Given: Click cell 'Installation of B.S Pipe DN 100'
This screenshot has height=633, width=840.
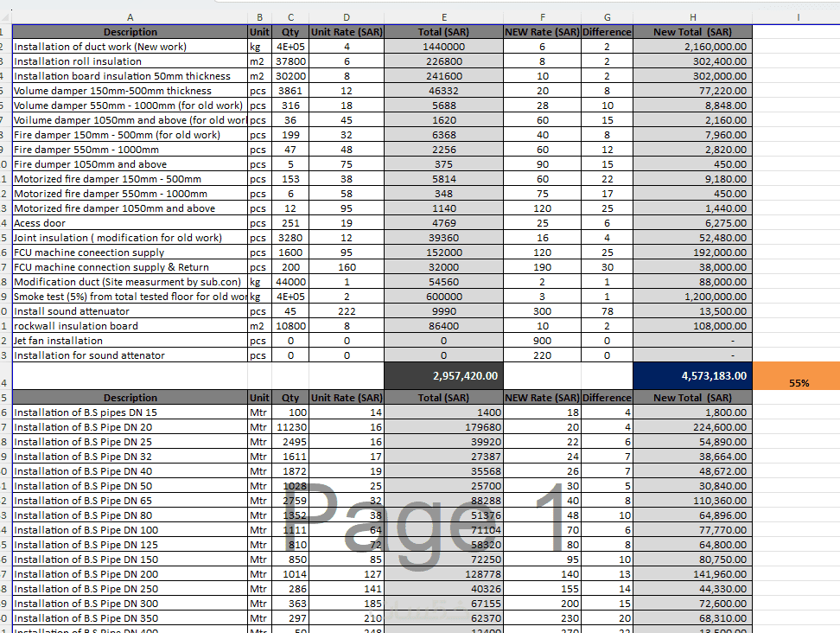Looking at the screenshot, I should coord(130,530).
